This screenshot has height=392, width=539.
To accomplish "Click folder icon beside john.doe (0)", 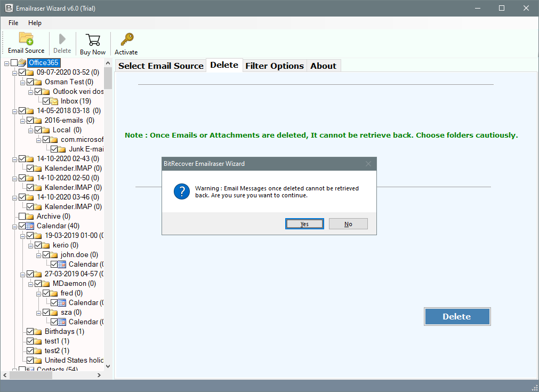I will 54,255.
